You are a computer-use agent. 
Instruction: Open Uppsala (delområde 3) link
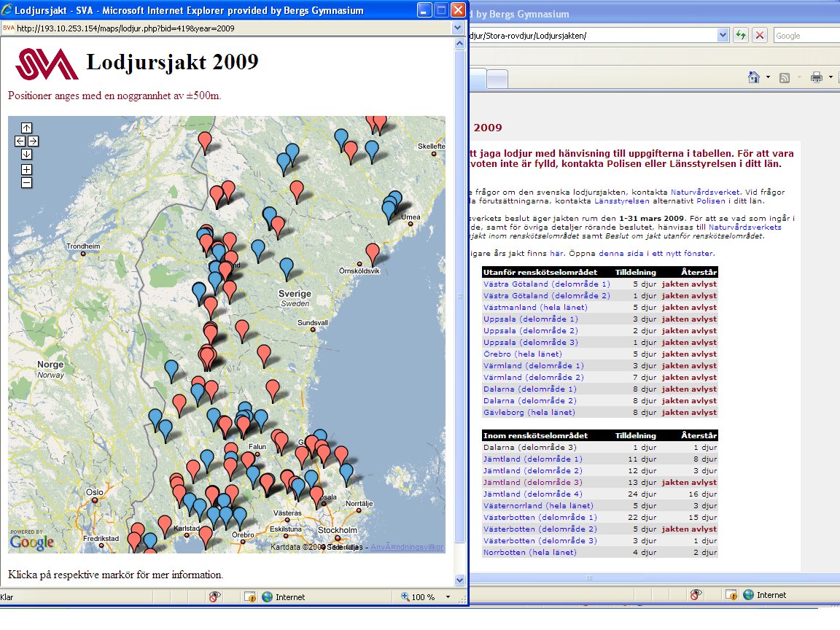pyautogui.click(x=530, y=342)
